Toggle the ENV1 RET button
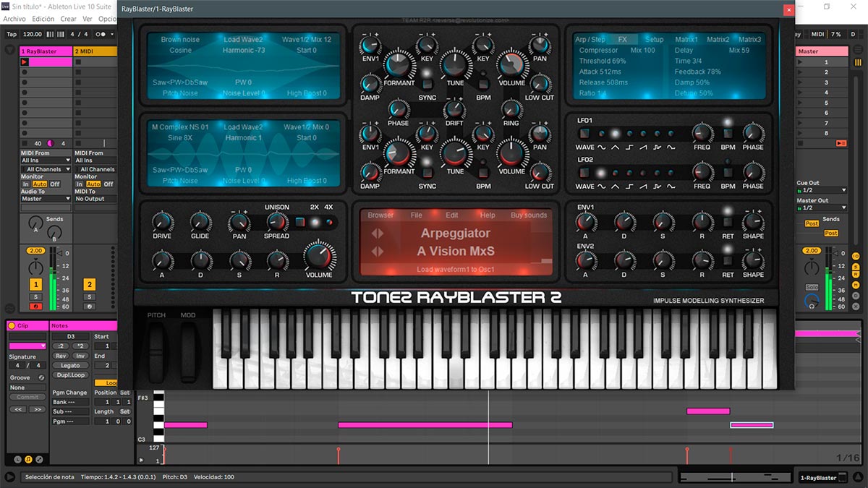Viewport: 868px width, 488px height. [x=728, y=223]
